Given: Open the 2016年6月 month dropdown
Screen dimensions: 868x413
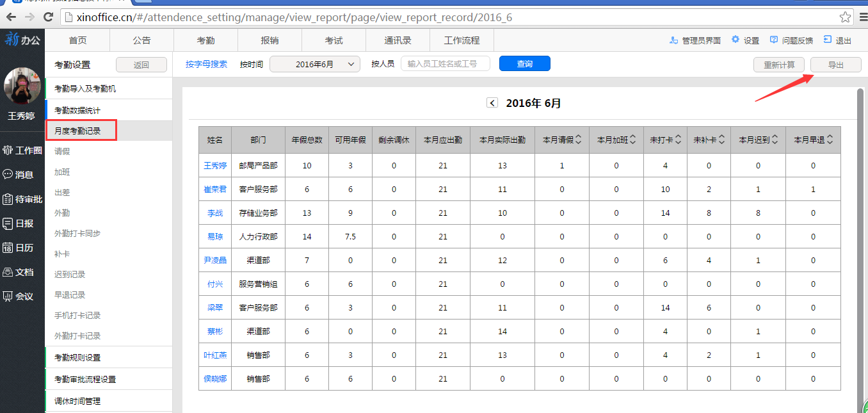Looking at the screenshot, I should coord(315,64).
